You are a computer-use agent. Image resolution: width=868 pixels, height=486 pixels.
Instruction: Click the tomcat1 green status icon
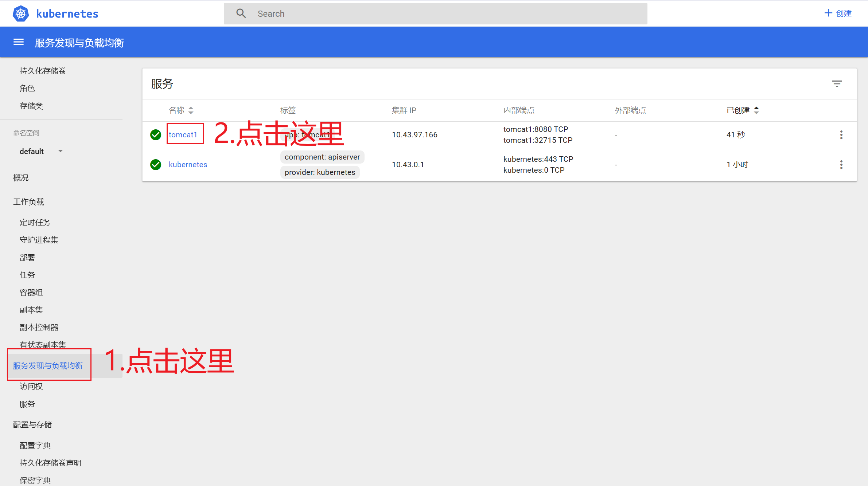(x=156, y=135)
